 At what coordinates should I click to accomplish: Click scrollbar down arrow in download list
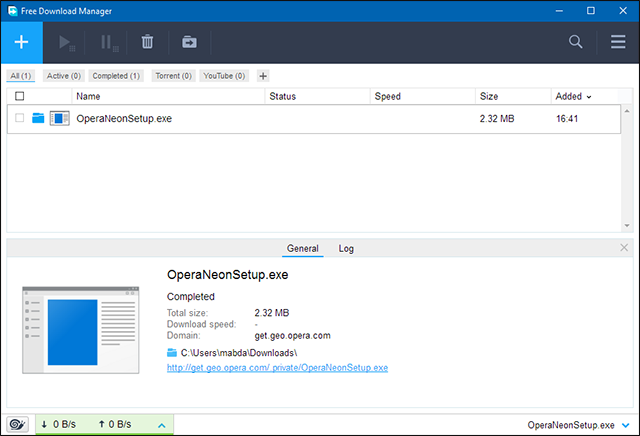coord(627,225)
